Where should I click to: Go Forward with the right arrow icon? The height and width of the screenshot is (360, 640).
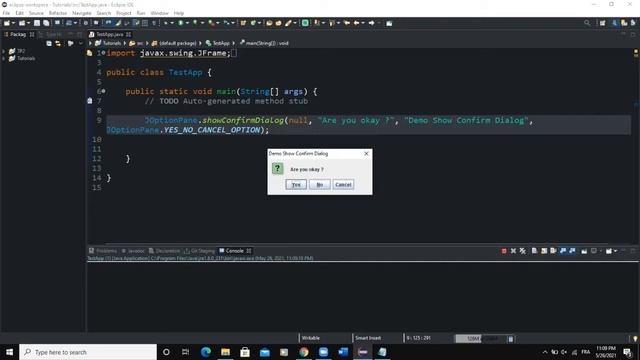pos(372,23)
